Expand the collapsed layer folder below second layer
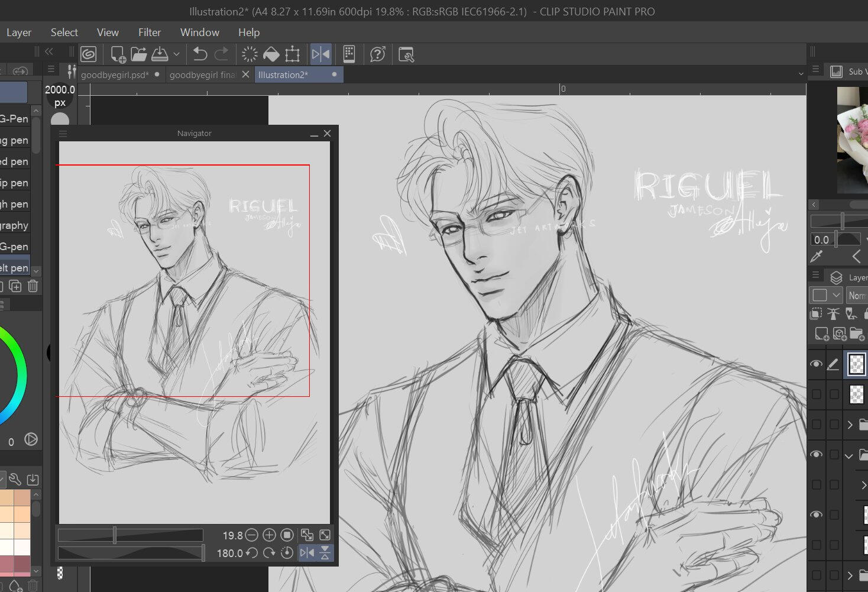Screen dimensions: 868x592 [x=850, y=425]
